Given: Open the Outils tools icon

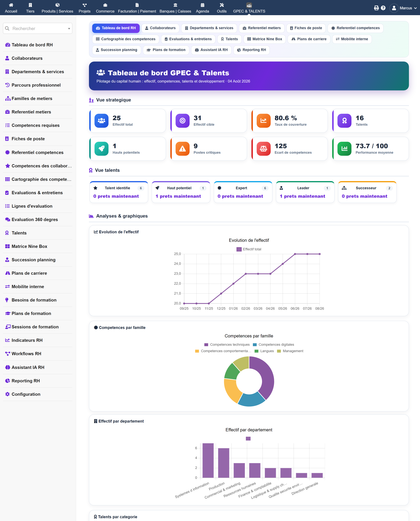Looking at the screenshot, I should click(x=222, y=5).
